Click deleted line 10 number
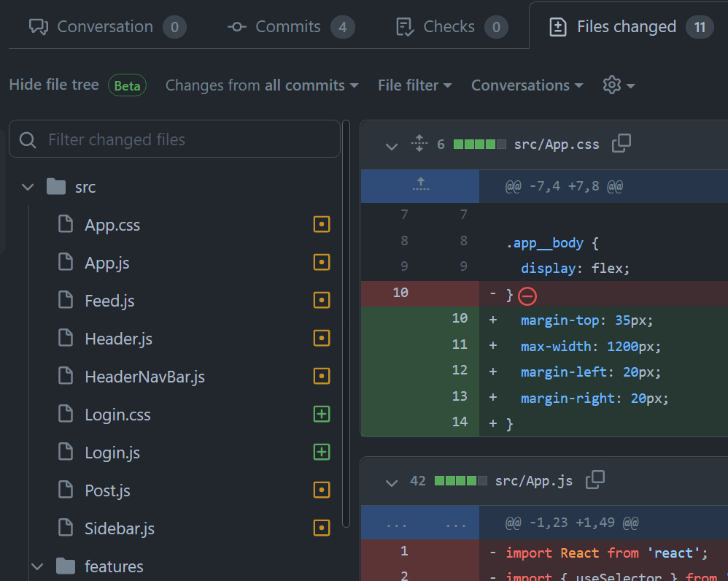The width and height of the screenshot is (728, 581). tap(400, 293)
